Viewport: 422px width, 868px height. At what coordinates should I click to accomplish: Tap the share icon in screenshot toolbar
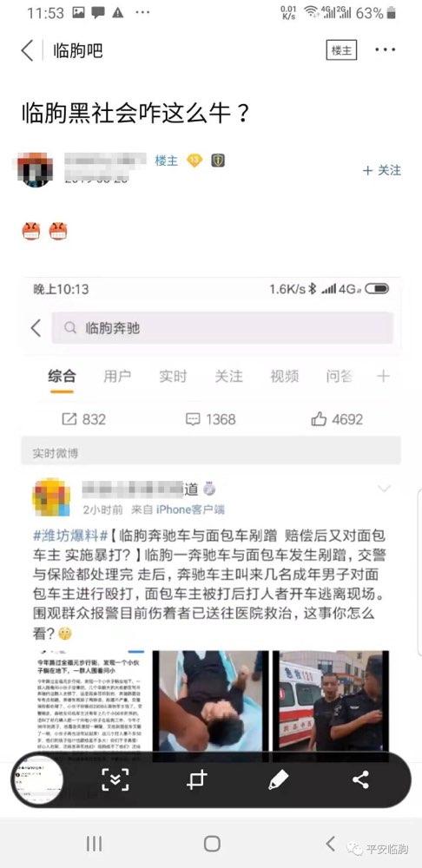point(360,779)
